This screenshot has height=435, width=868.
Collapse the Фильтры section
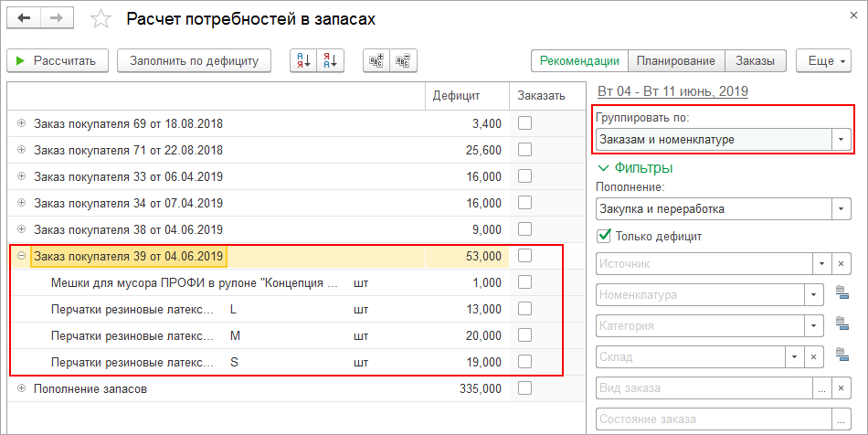click(604, 168)
